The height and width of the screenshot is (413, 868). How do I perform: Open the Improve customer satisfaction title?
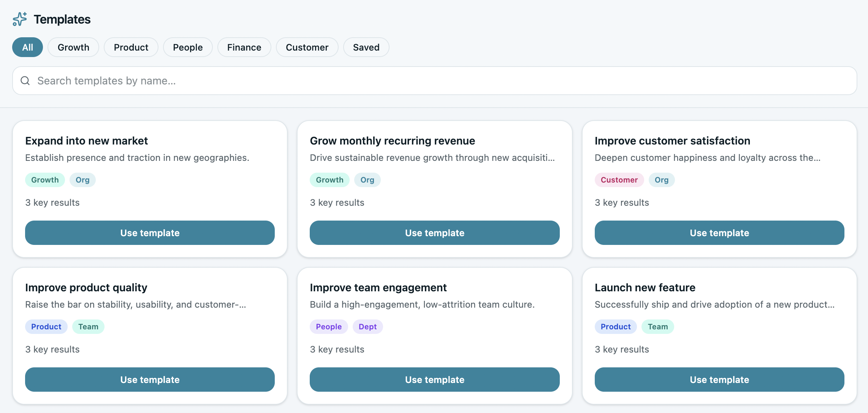point(672,141)
